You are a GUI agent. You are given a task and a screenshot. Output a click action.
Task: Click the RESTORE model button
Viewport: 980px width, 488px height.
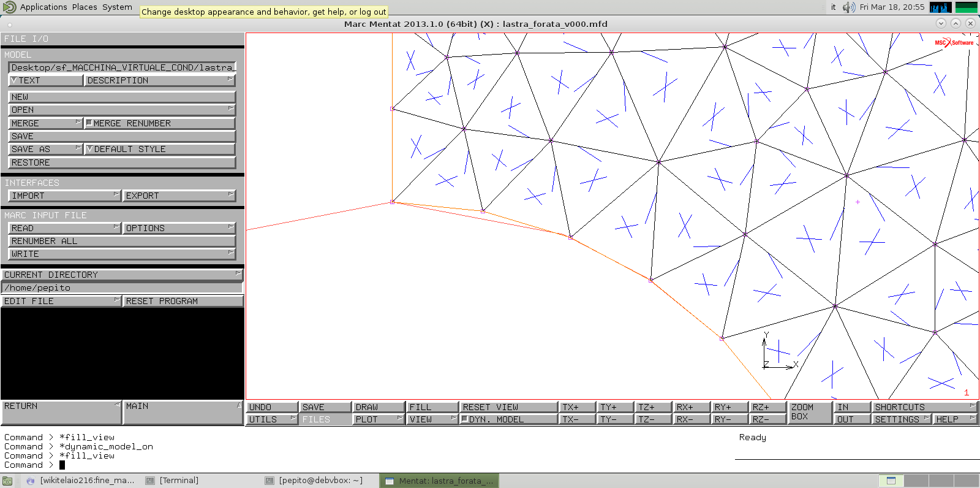[x=121, y=162]
